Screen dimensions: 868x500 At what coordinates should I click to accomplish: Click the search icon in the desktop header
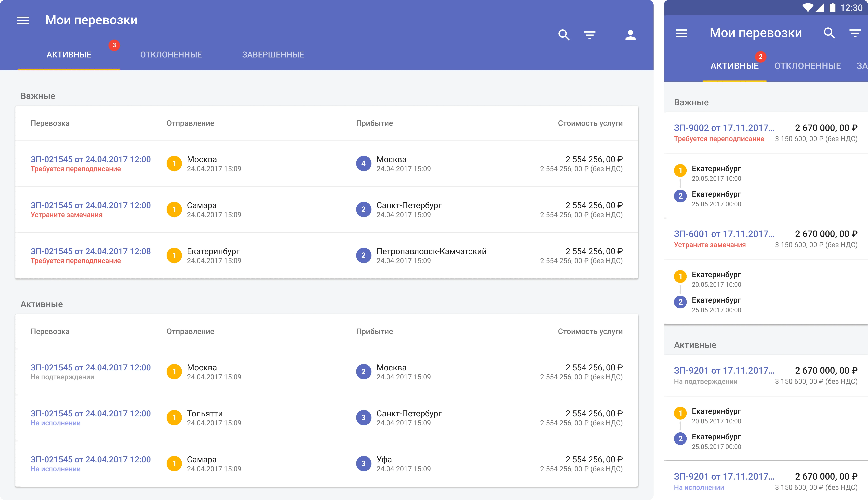(x=564, y=35)
